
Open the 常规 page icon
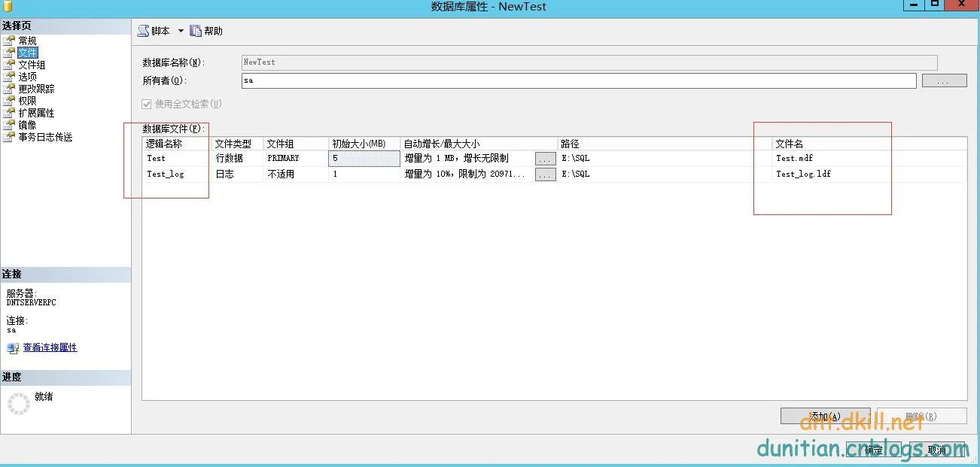(x=9, y=41)
